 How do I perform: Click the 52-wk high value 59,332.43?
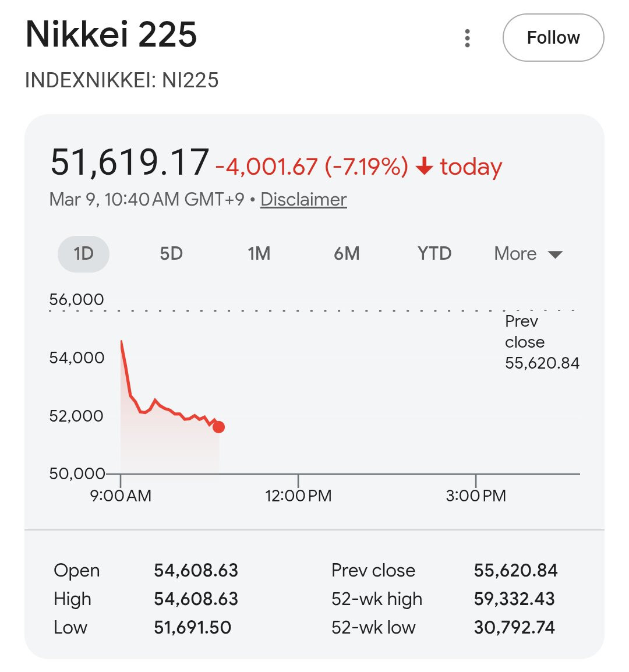[x=514, y=599]
